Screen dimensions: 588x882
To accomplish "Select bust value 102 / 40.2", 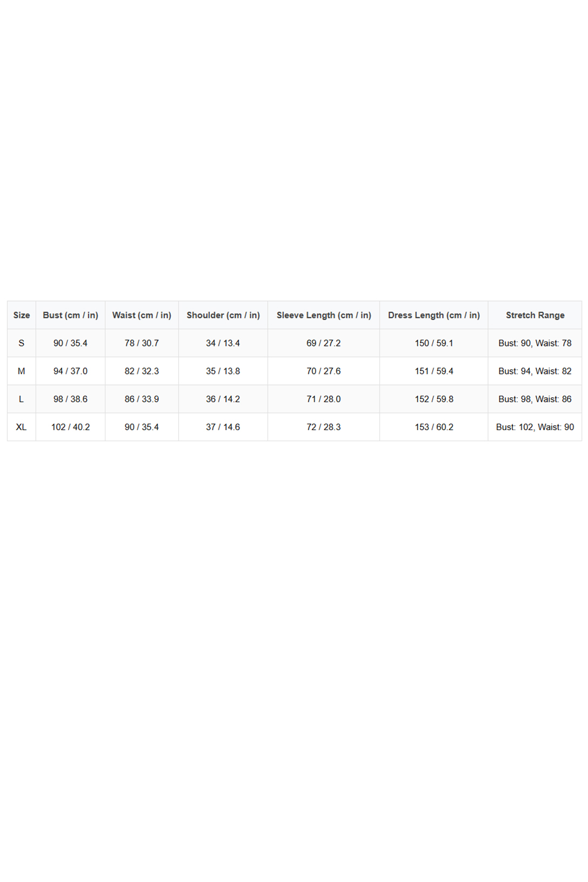I will tap(70, 427).
